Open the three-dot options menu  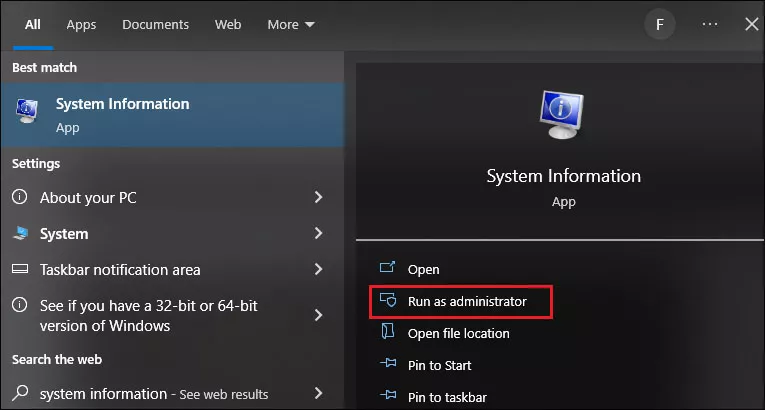tap(710, 24)
